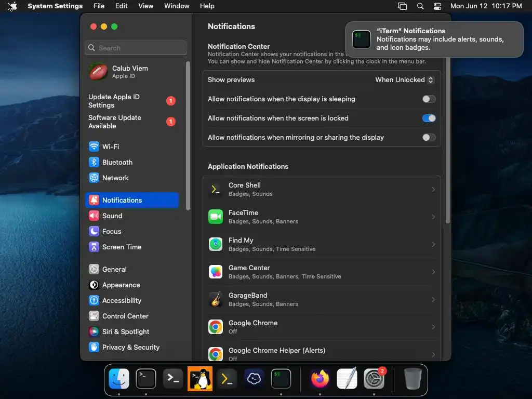The image size is (532, 399).
Task: Select the Bluetooth icon in sidebar
Action: click(94, 162)
